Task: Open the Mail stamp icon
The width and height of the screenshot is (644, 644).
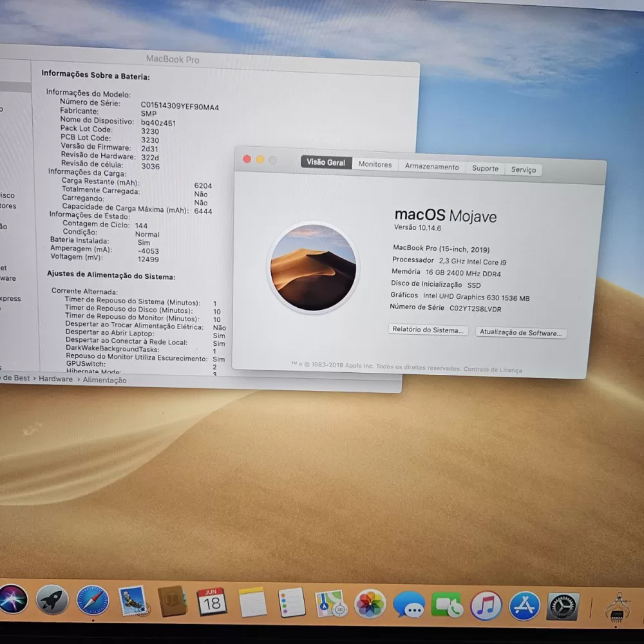Action: click(133, 601)
